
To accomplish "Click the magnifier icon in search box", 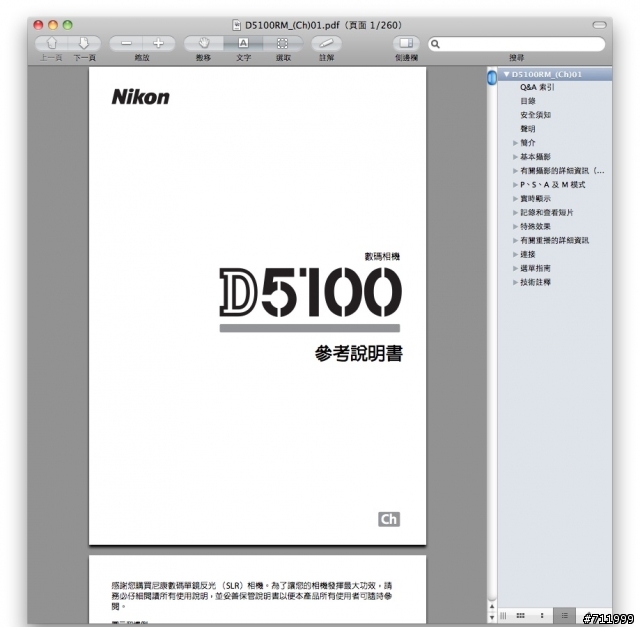I will [x=435, y=44].
